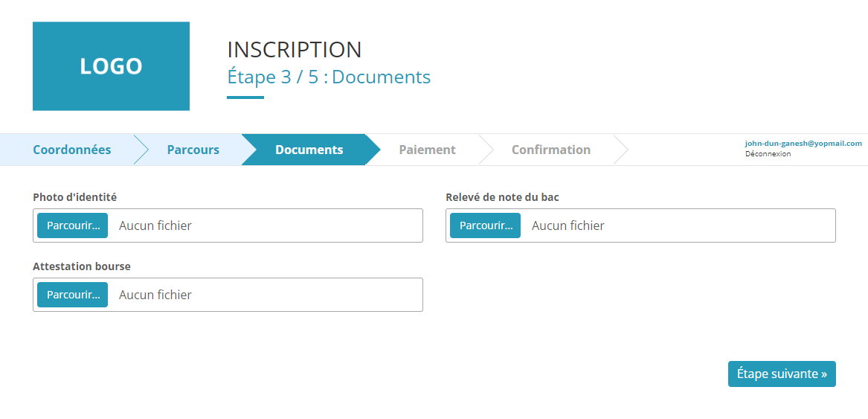Log out via Déconnexion link

coord(768,154)
